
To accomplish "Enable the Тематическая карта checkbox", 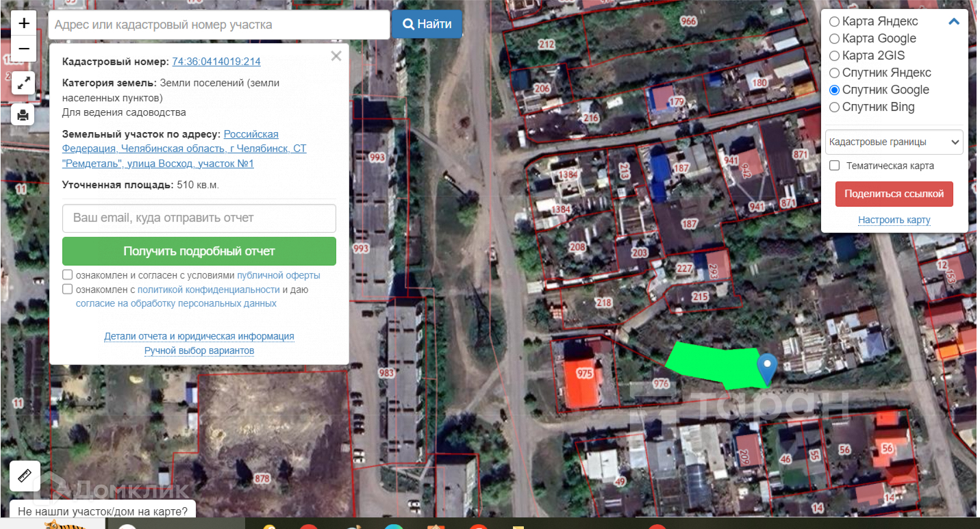I will (x=834, y=166).
